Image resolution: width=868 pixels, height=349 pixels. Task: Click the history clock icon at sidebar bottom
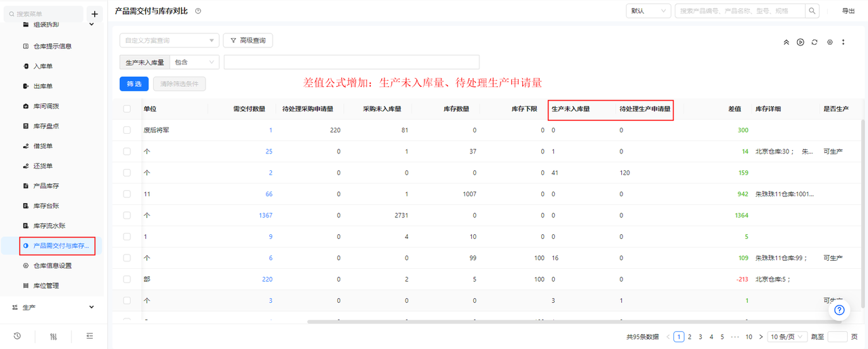click(x=17, y=336)
